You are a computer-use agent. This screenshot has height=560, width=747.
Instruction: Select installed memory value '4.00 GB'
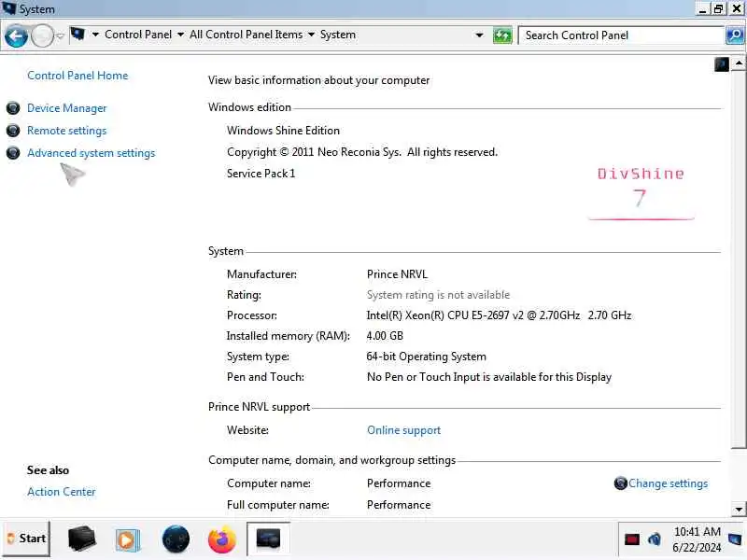tap(385, 336)
